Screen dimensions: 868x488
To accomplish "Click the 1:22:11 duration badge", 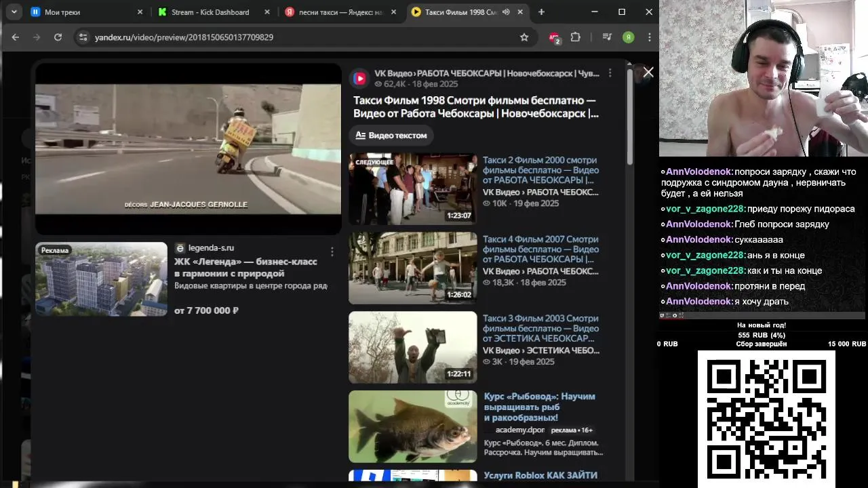I will (x=459, y=373).
